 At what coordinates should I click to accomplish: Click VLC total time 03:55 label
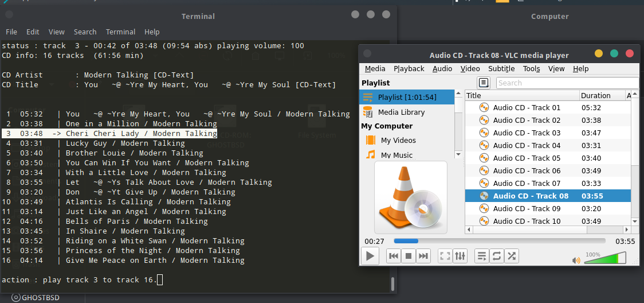[625, 242]
